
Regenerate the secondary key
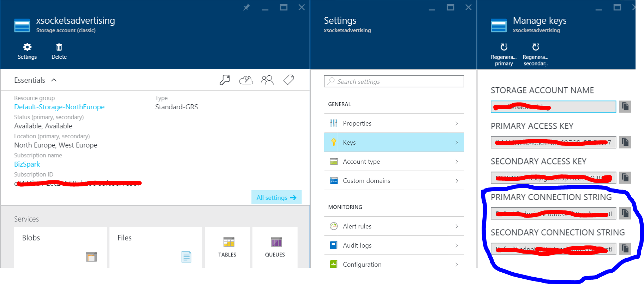[536, 47]
